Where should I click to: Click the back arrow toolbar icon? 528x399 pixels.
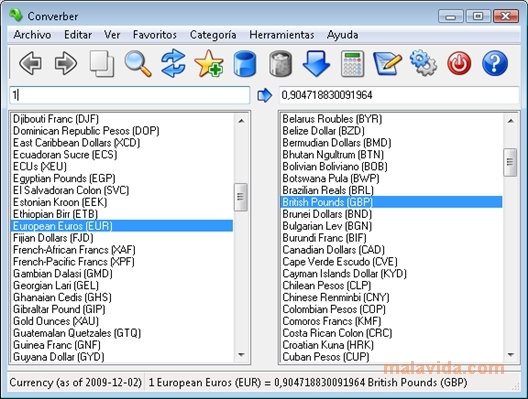pyautogui.click(x=31, y=63)
